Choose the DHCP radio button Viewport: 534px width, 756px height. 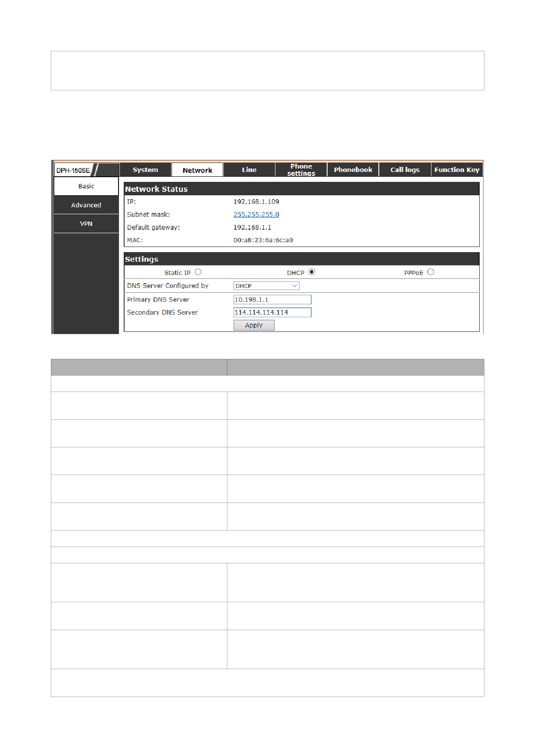(x=312, y=272)
